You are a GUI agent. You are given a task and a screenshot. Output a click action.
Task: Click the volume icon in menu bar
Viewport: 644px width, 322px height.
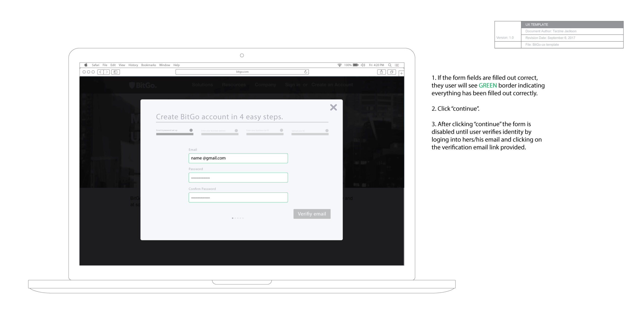(363, 65)
